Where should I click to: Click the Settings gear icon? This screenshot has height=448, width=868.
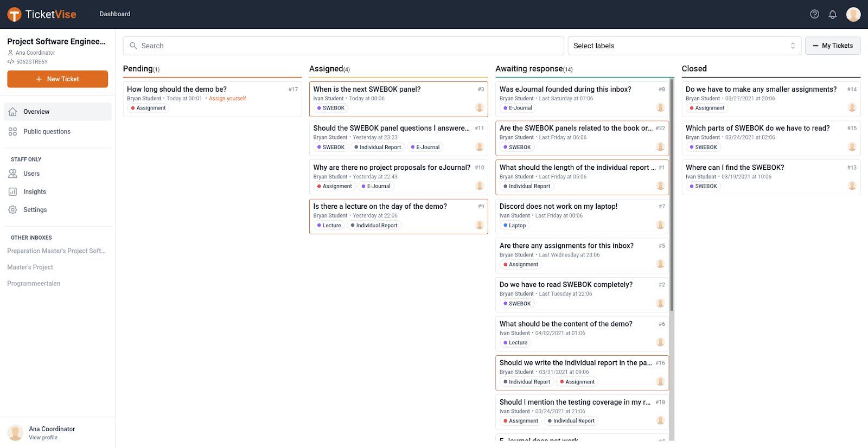click(x=13, y=210)
